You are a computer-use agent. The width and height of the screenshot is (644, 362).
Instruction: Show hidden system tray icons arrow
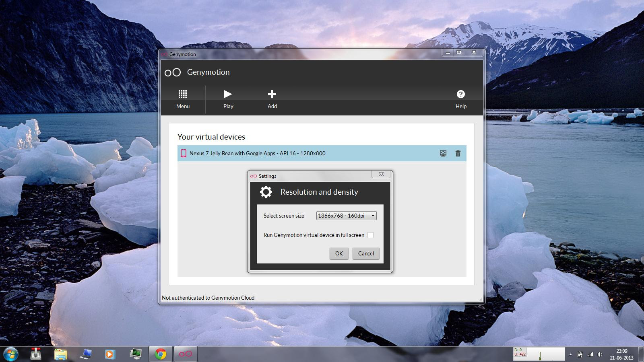pyautogui.click(x=570, y=354)
